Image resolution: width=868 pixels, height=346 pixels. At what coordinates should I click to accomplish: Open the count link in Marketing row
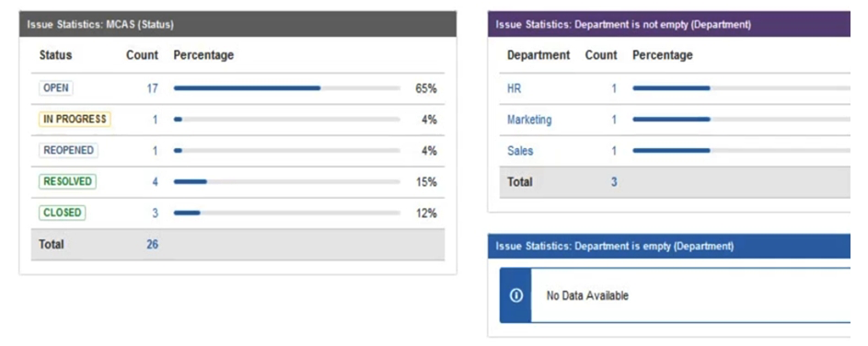click(x=614, y=120)
